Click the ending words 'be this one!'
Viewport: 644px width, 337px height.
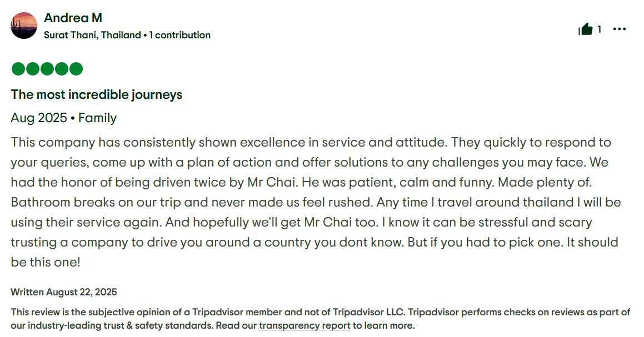[46, 262]
